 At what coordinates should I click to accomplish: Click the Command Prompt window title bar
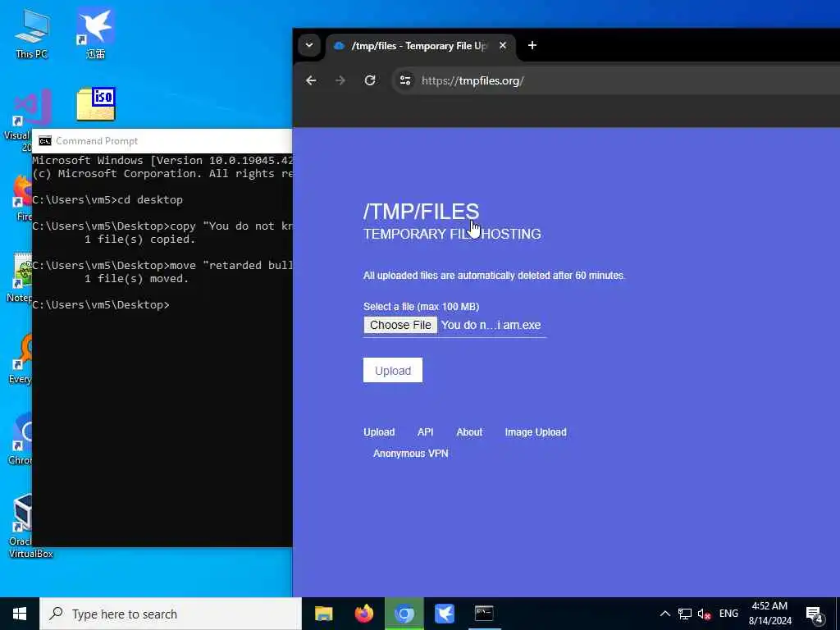(162, 141)
